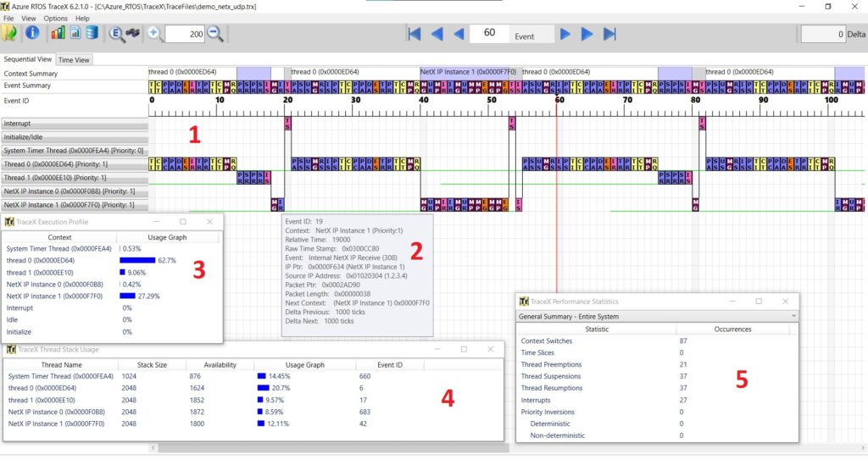Step back with the large left arrow
The width and height of the screenshot is (868, 465).
tap(437, 34)
